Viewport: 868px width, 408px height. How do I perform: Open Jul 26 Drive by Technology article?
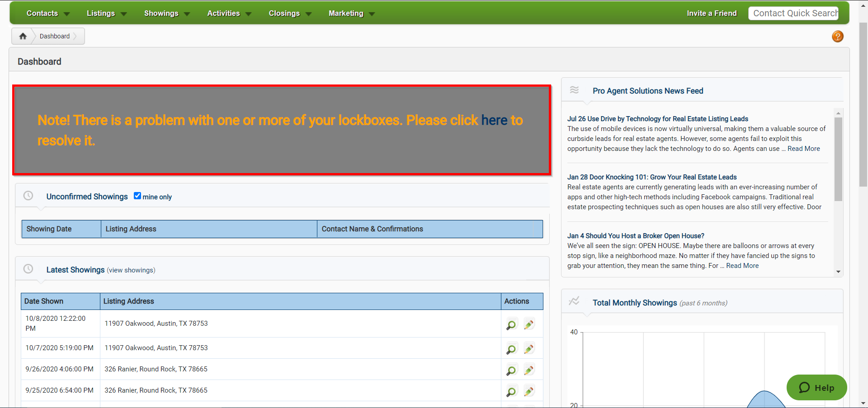pos(657,119)
